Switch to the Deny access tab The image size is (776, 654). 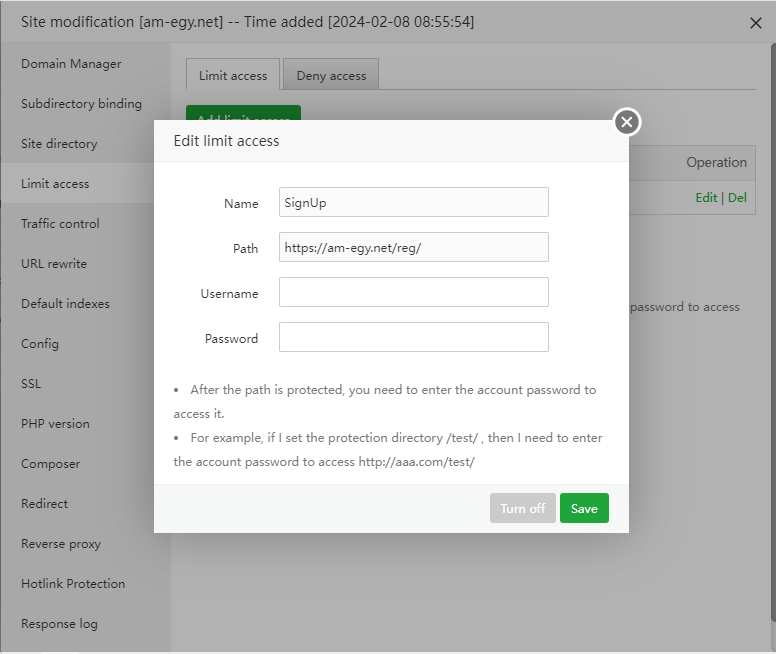[x=331, y=75]
